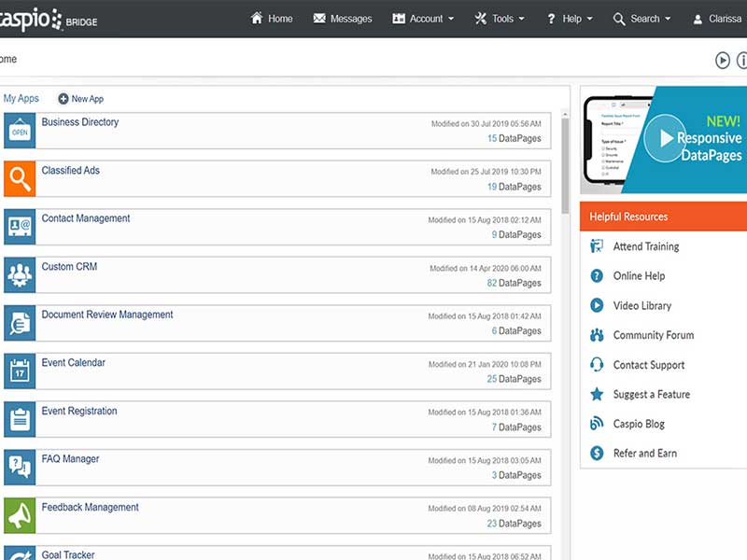Click the New App plus icon
Image resolution: width=747 pixels, height=560 pixels.
click(63, 99)
